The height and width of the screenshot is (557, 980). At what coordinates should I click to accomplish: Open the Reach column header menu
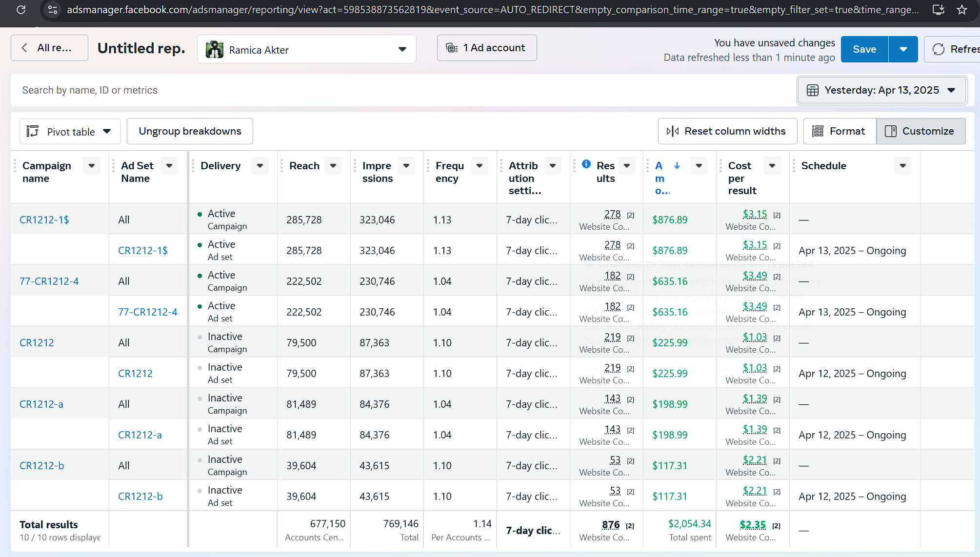pyautogui.click(x=333, y=166)
